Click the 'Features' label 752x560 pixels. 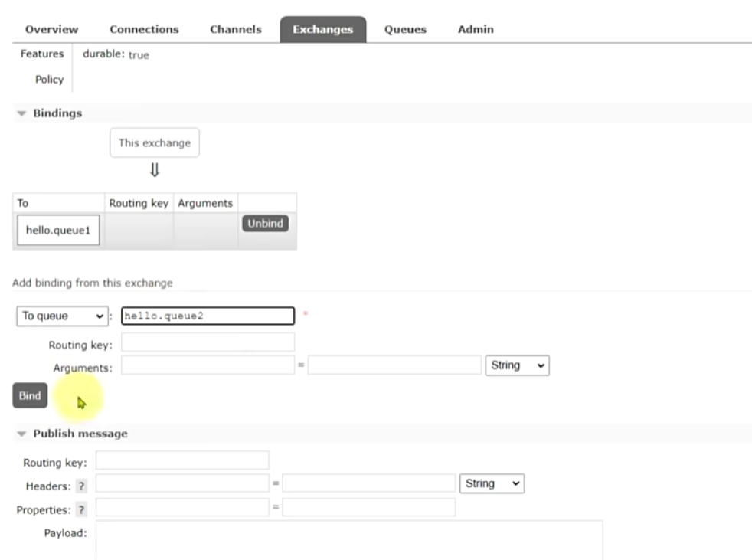[41, 54]
